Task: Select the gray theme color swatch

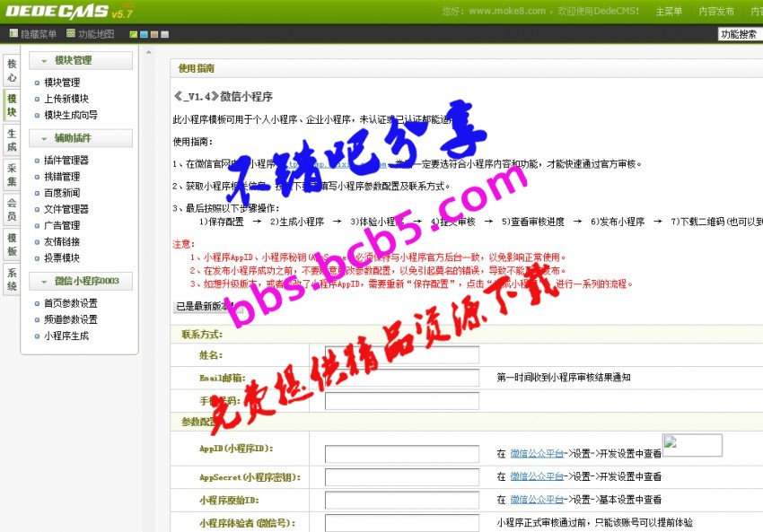Action: pos(164,34)
